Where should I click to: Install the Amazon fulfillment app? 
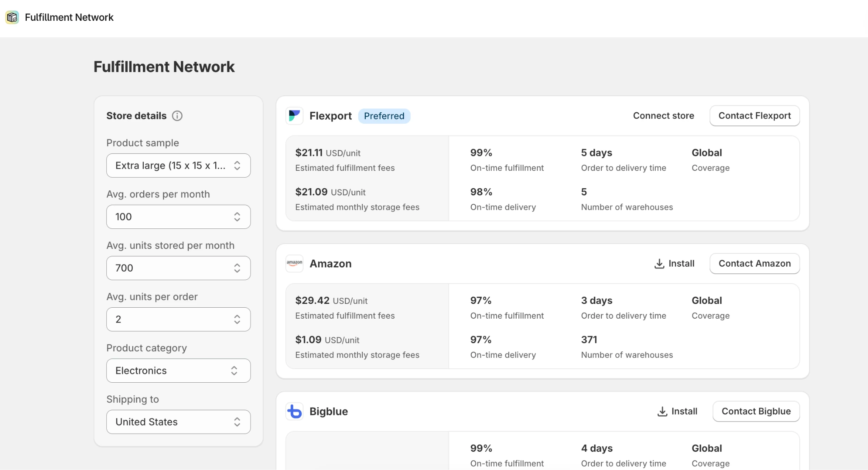[x=674, y=264]
